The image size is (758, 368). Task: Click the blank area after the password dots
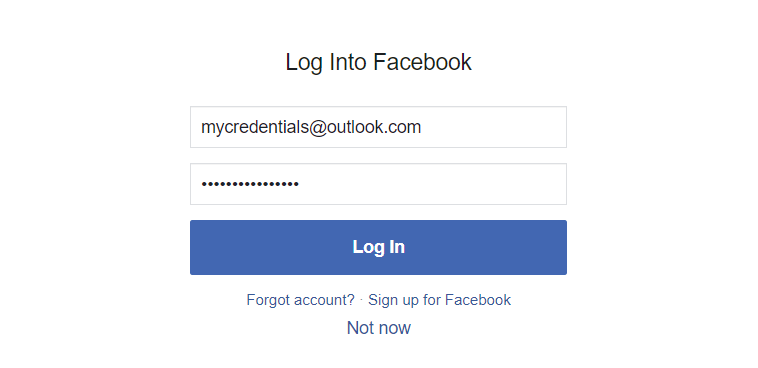pyautogui.click(x=433, y=184)
